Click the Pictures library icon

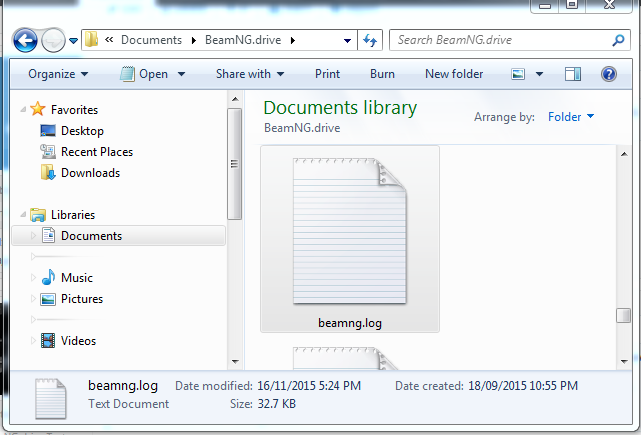point(48,299)
